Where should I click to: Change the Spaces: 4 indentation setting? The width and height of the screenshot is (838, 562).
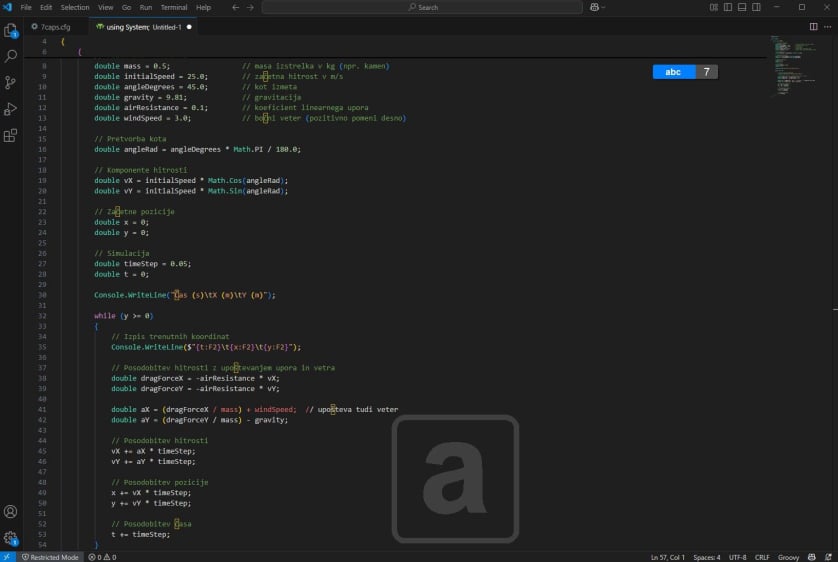(707, 557)
